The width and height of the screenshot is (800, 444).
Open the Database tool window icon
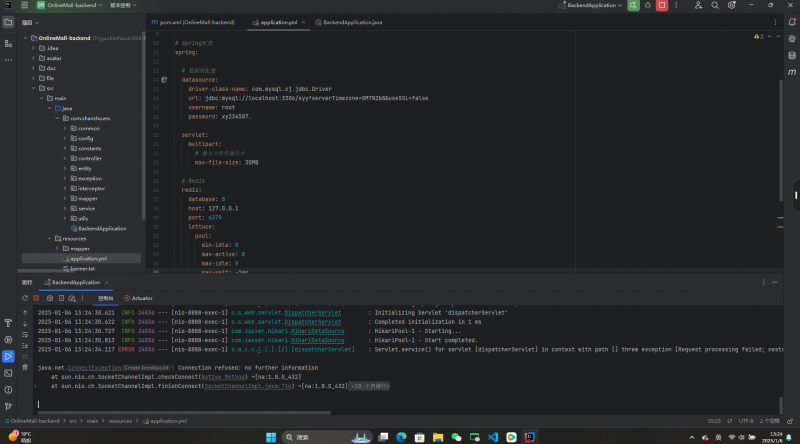[x=792, y=55]
